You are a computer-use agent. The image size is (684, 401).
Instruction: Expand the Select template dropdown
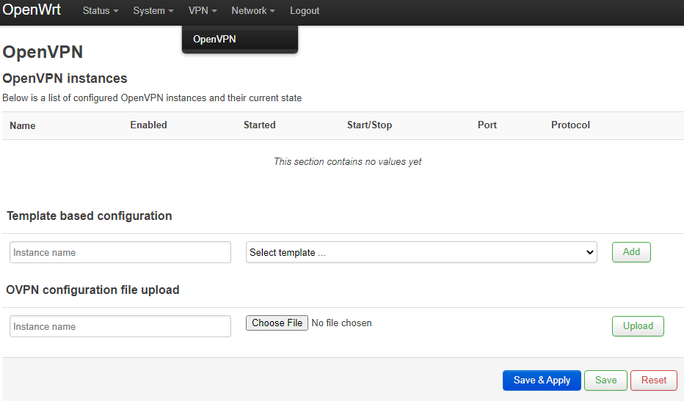click(421, 252)
